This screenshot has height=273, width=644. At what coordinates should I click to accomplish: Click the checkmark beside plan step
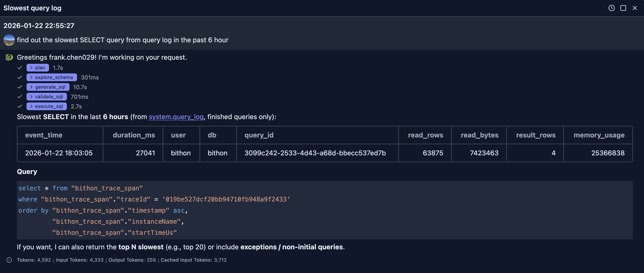tap(20, 67)
